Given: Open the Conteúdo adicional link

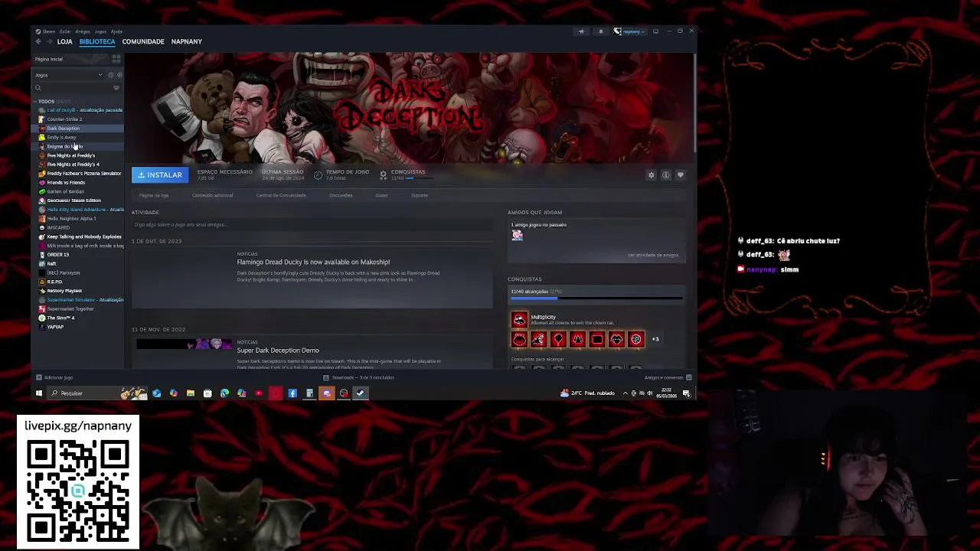Looking at the screenshot, I should 213,195.
